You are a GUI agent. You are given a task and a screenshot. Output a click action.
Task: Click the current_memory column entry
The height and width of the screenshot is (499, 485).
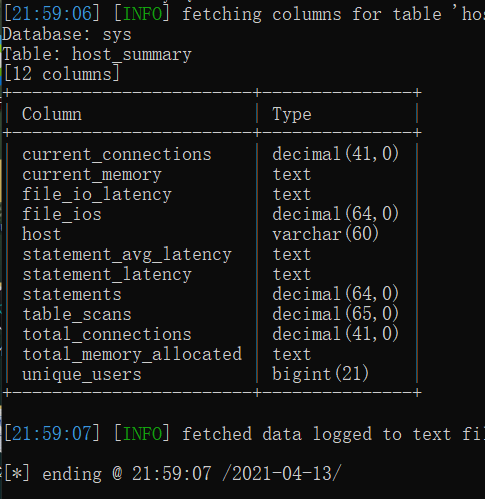point(92,175)
